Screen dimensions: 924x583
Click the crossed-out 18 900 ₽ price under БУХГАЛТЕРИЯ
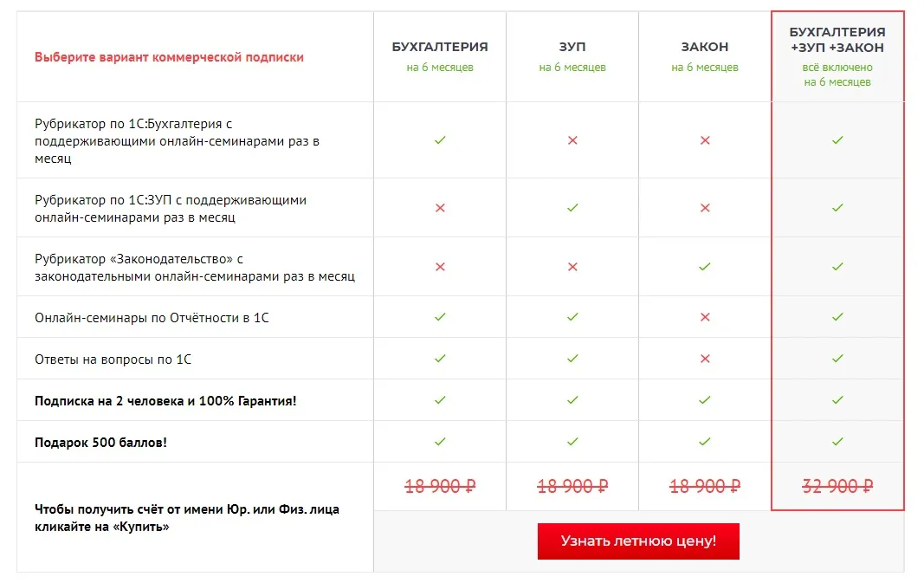click(x=440, y=486)
